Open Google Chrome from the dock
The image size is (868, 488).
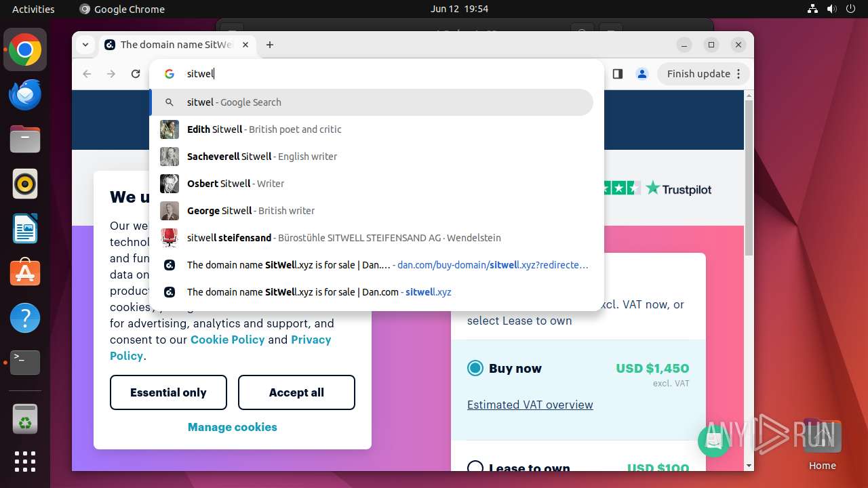[25, 50]
